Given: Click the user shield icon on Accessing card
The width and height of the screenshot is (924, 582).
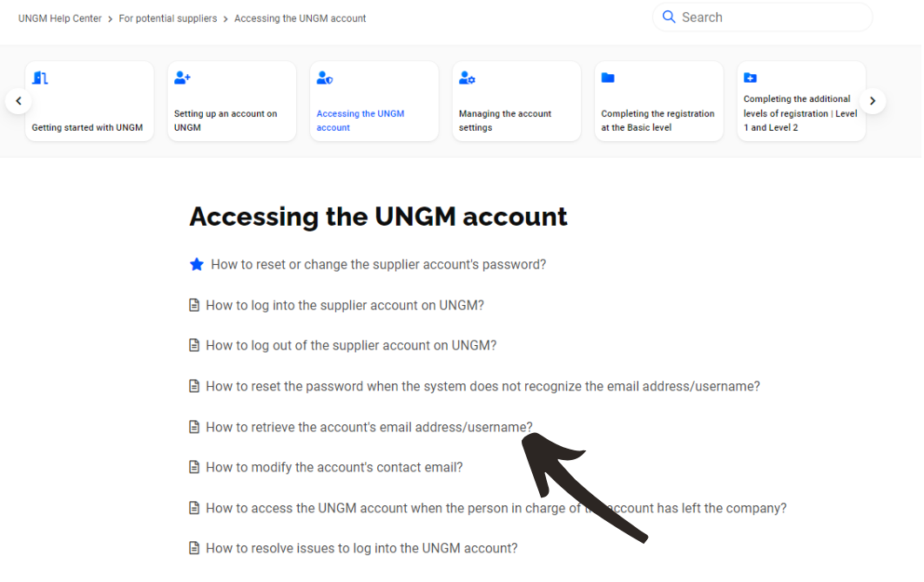Looking at the screenshot, I should 325,78.
